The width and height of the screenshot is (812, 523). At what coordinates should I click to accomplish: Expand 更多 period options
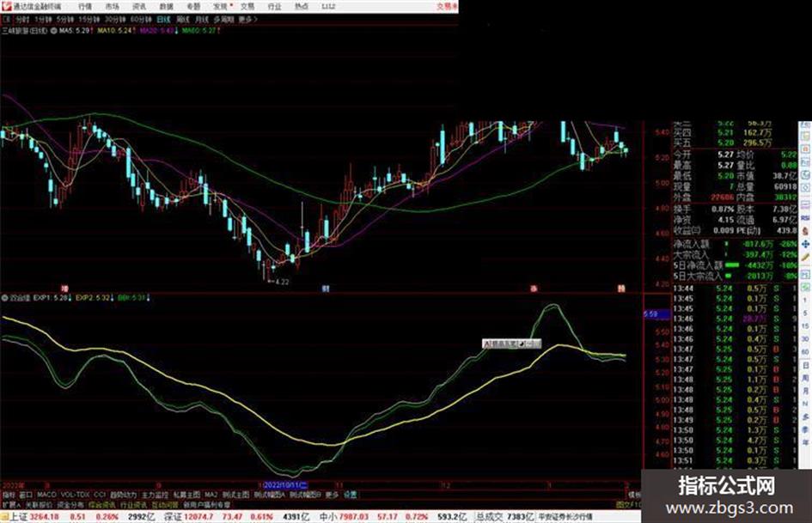tap(247, 19)
